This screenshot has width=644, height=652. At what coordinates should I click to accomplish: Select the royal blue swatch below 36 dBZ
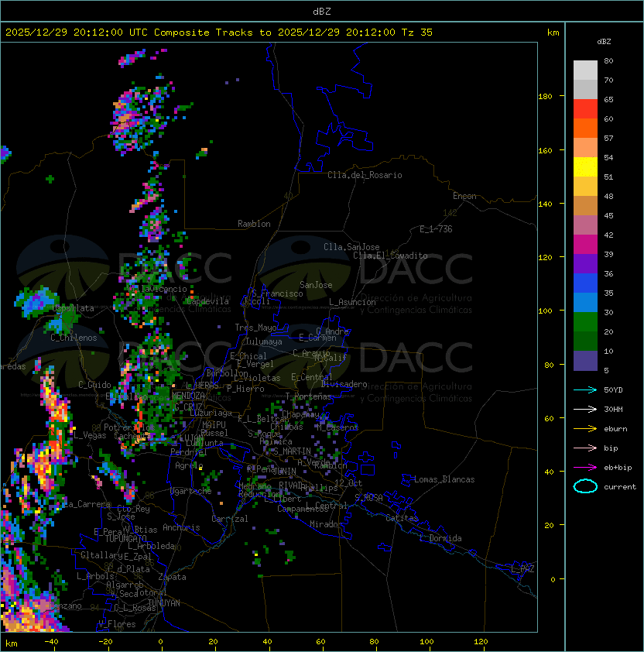click(585, 283)
